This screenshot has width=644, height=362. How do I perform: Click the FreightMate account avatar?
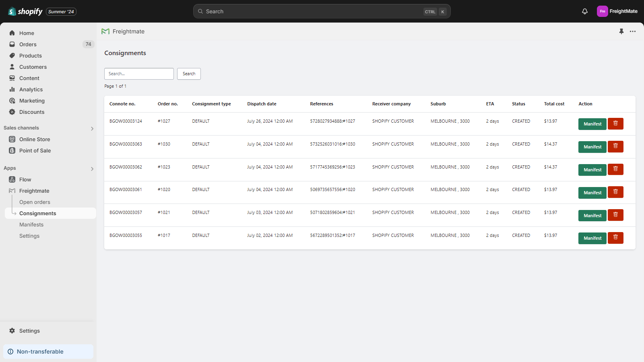(x=602, y=11)
